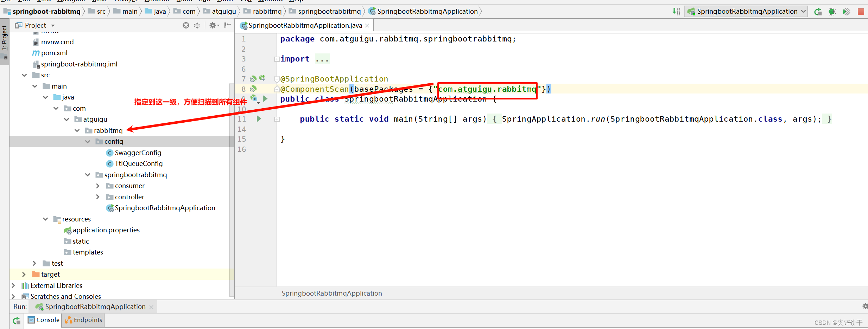The width and height of the screenshot is (868, 329).
Task: Select the scroll-to-source crosshair icon in Project panel
Action: (185, 25)
